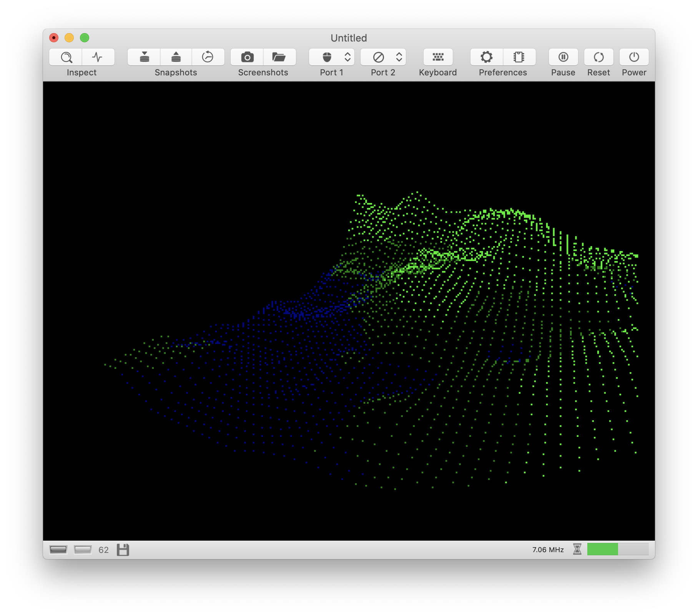The height and width of the screenshot is (616, 698).
Task: Click the second disk drive icon in status bar
Action: tap(83, 550)
